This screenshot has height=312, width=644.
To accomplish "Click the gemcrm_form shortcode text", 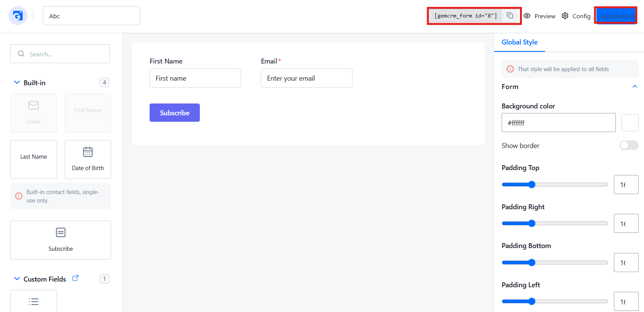I will pos(465,16).
